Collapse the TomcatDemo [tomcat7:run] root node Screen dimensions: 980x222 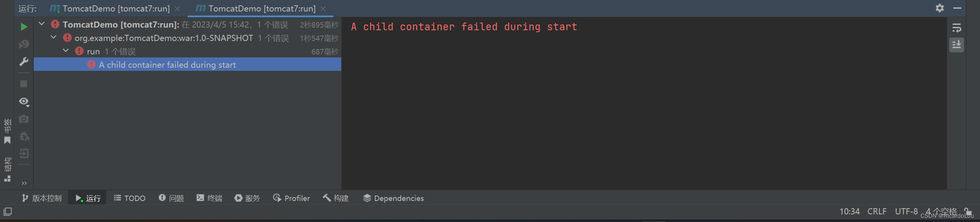click(x=41, y=24)
